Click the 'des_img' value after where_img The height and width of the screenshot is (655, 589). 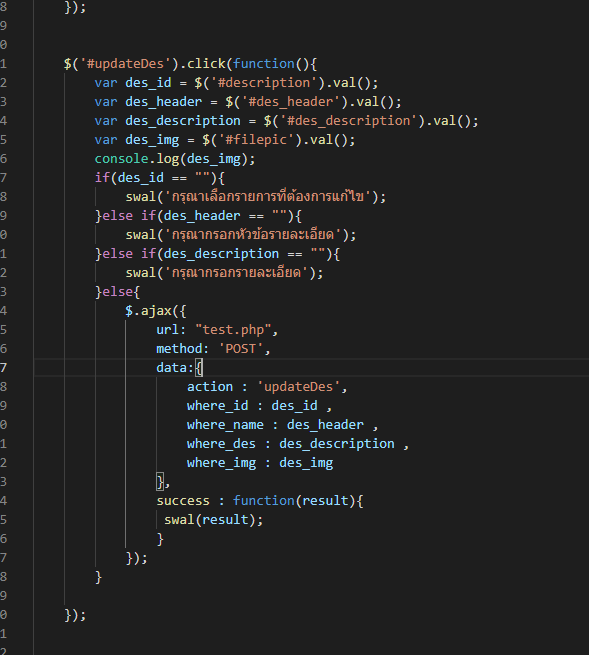(x=306, y=463)
